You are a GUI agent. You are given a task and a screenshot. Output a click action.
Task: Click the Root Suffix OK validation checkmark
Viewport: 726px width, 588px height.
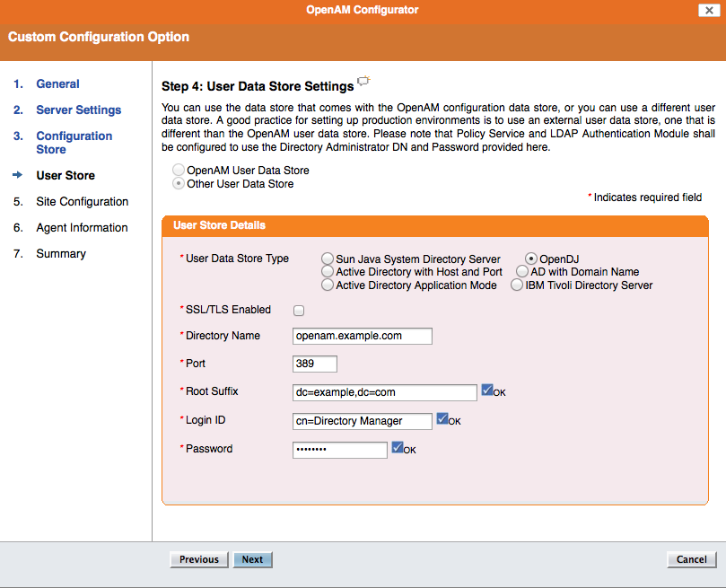[x=487, y=390]
